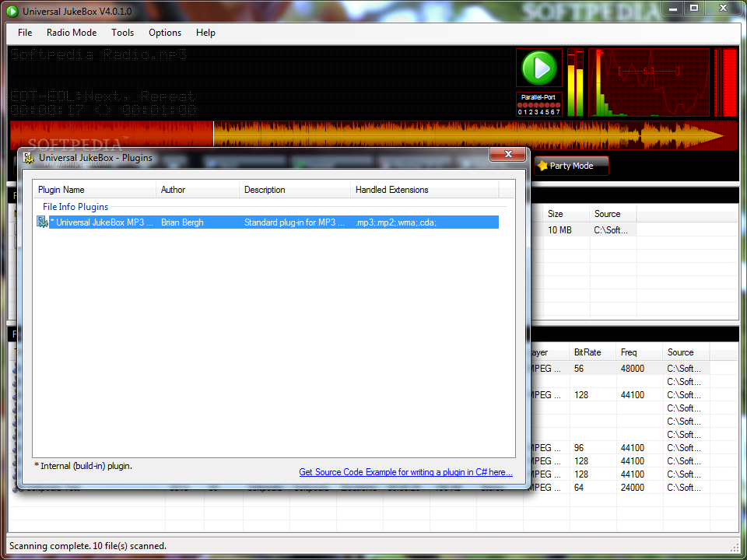Viewport: 747px width, 560px height.
Task: Click the Plugins dialog title bar icon
Action: pos(29,158)
